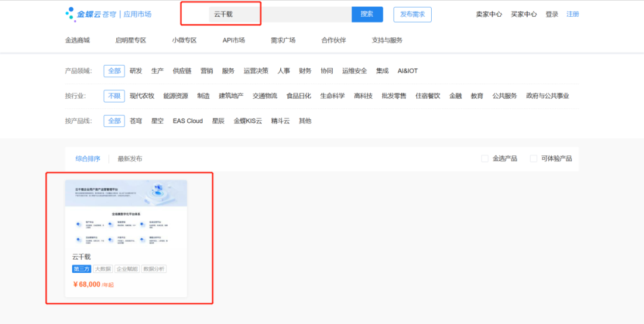The height and width of the screenshot is (324, 644).
Task: Click the 搜索 button
Action: [367, 14]
